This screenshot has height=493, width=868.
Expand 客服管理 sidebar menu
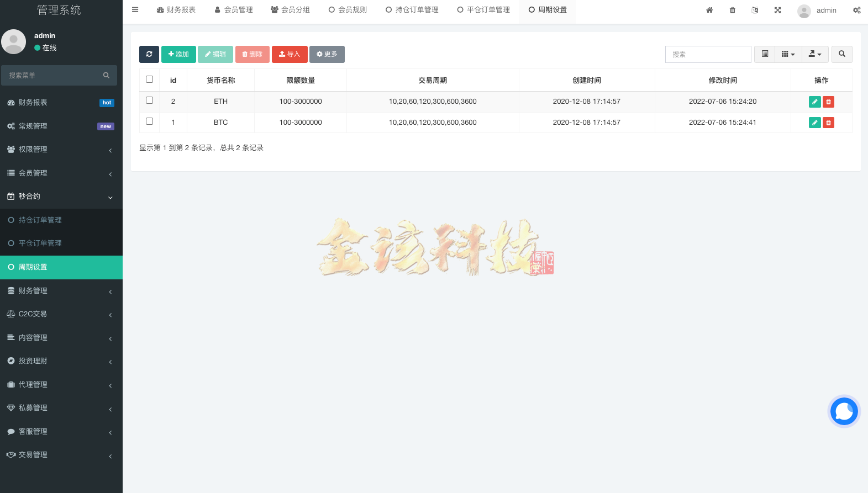point(61,432)
